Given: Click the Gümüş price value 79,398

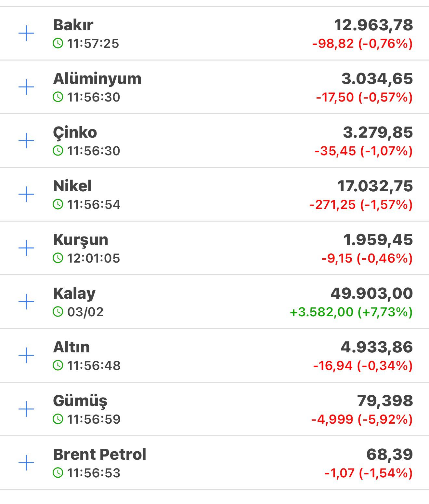Looking at the screenshot, I should pyautogui.click(x=385, y=401).
